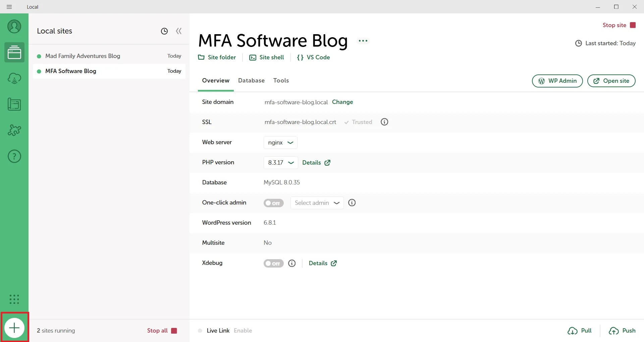The width and height of the screenshot is (644, 342).
Task: Open the nine-dot apps grid icon
Action: (x=14, y=299)
